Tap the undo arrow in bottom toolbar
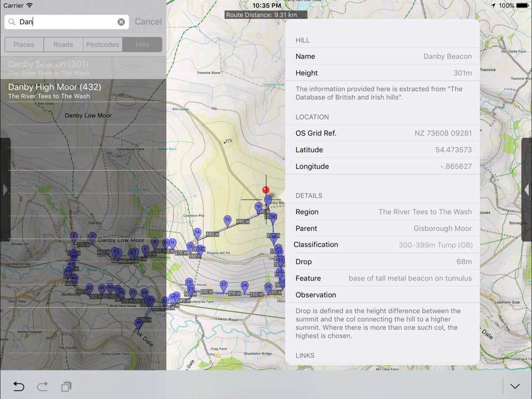 coord(19,386)
